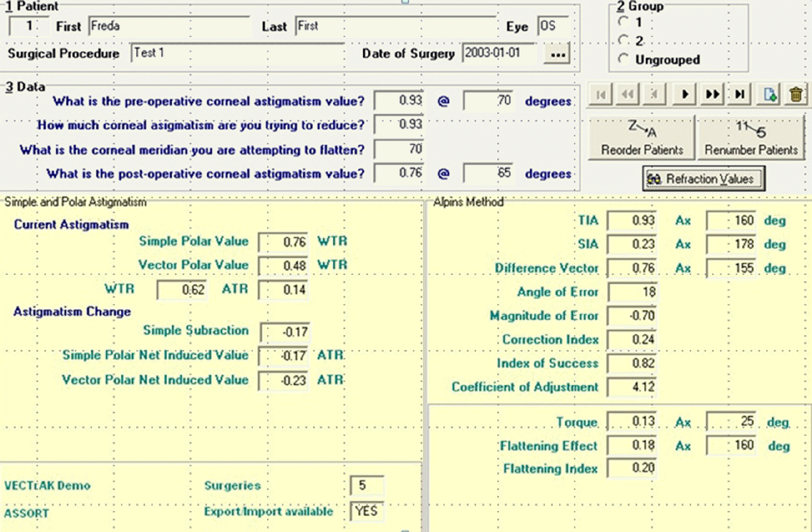Click the Export/Import available YES field

pos(367,511)
